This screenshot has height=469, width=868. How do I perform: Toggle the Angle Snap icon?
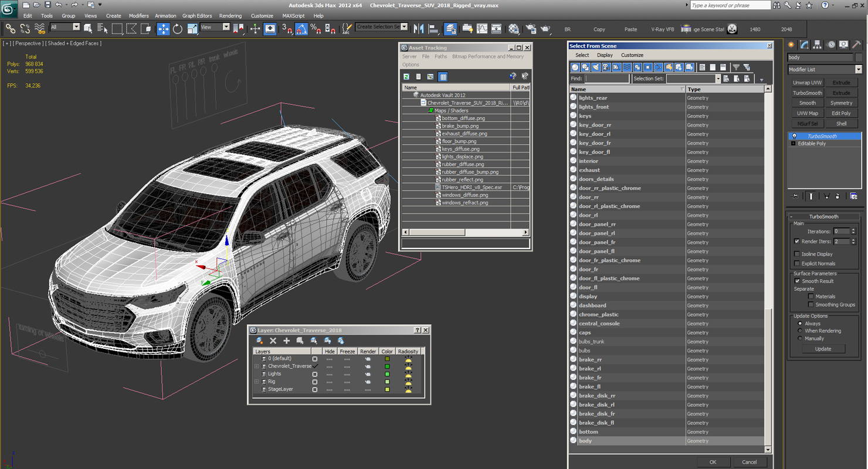click(x=301, y=28)
